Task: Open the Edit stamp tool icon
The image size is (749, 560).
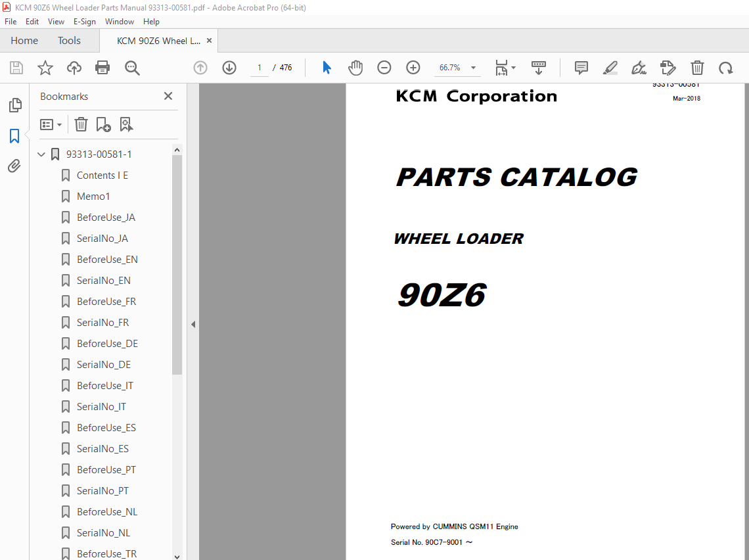Action: [x=668, y=68]
